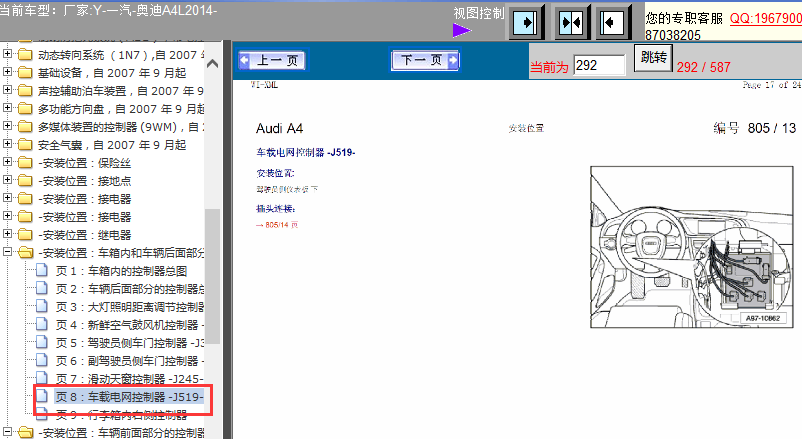Collapse the 车箱内和车辆后面部分 folder

click(x=7, y=251)
